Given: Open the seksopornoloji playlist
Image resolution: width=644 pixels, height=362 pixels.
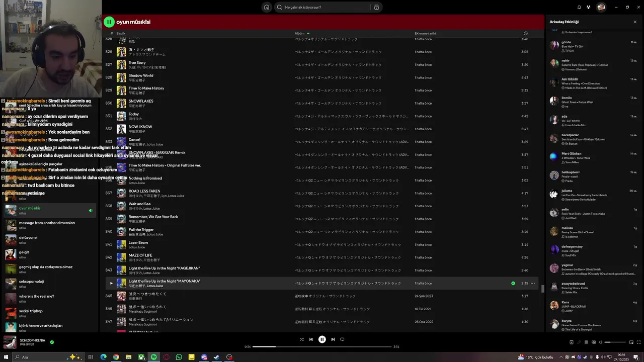Looking at the screenshot, I should click(x=49, y=284).
